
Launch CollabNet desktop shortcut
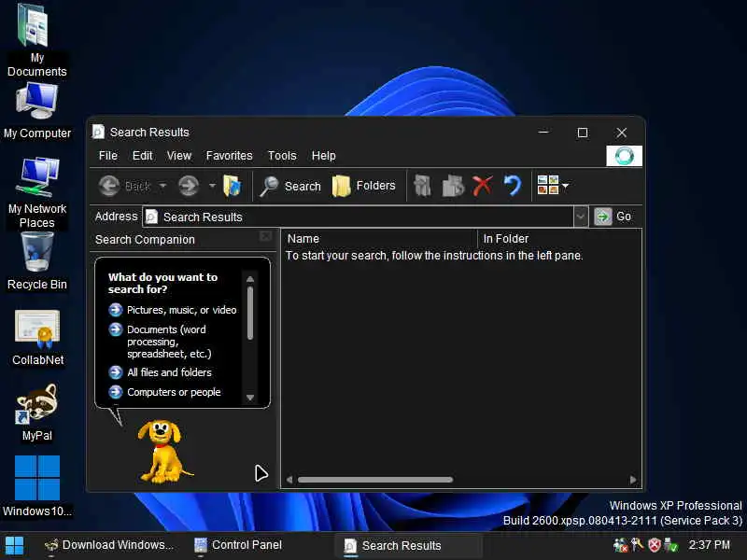point(37,337)
